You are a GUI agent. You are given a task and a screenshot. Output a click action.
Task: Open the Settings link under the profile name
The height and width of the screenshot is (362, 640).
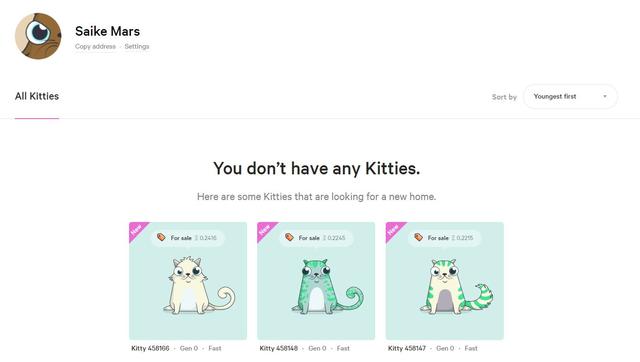[137, 47]
